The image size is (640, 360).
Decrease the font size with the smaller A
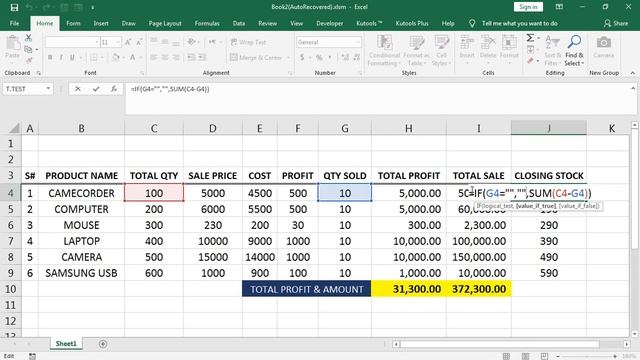coord(139,42)
